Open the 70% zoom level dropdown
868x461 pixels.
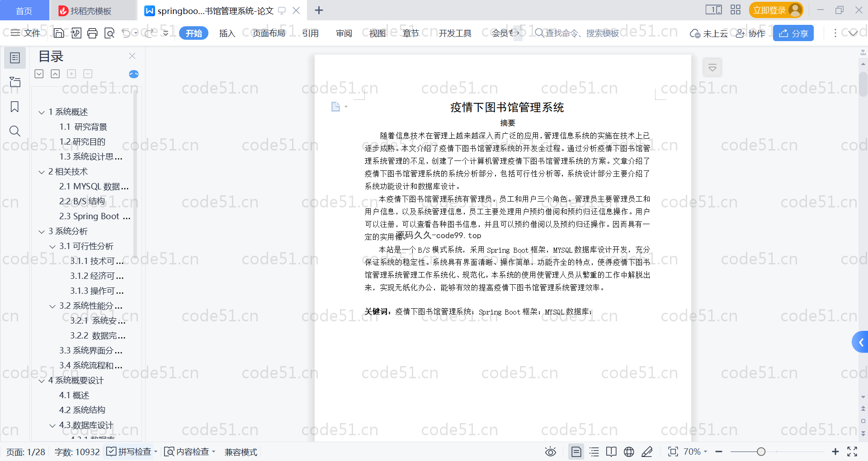click(x=695, y=452)
